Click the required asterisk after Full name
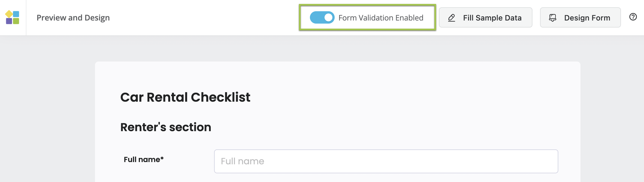Image resolution: width=644 pixels, height=182 pixels. [162, 158]
